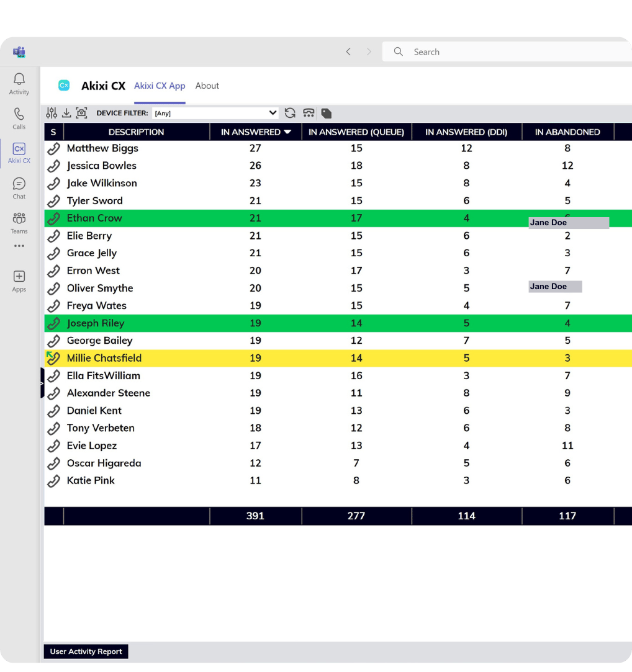Expand the collapsed side panel arrow

(42, 383)
